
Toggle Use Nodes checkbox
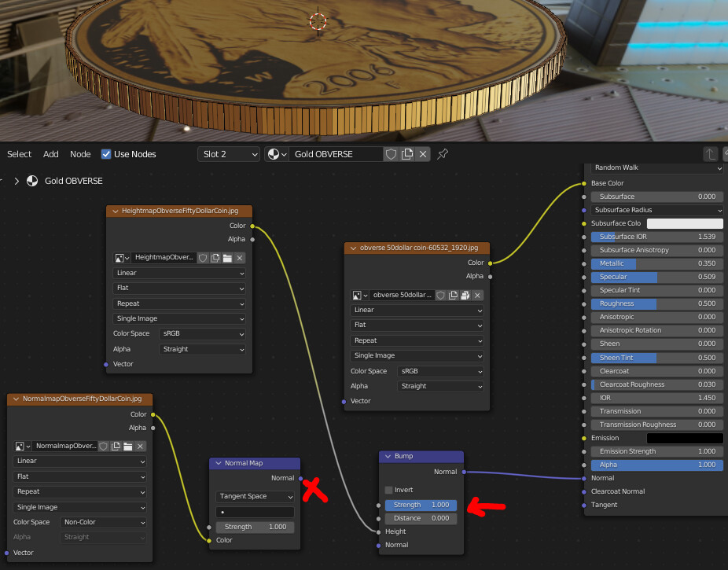pos(106,154)
